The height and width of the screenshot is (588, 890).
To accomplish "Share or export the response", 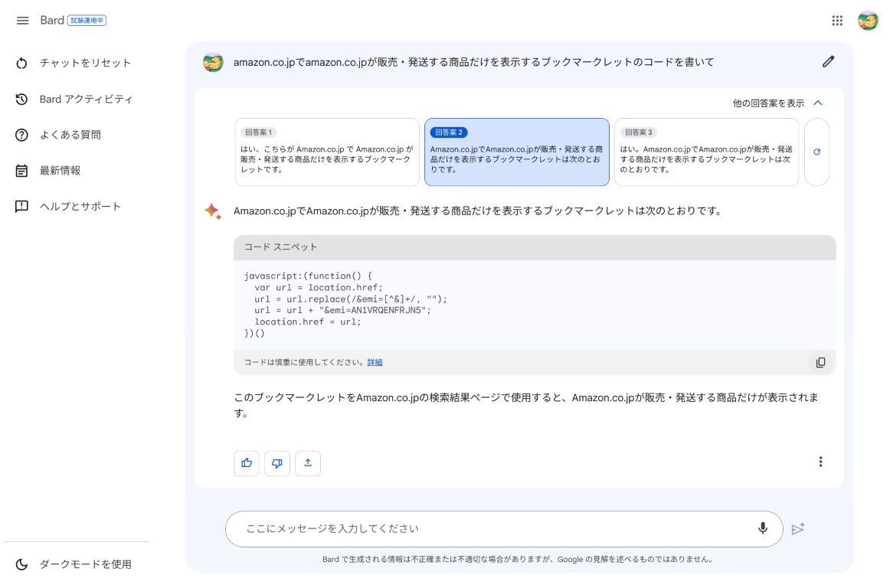I will tap(308, 463).
